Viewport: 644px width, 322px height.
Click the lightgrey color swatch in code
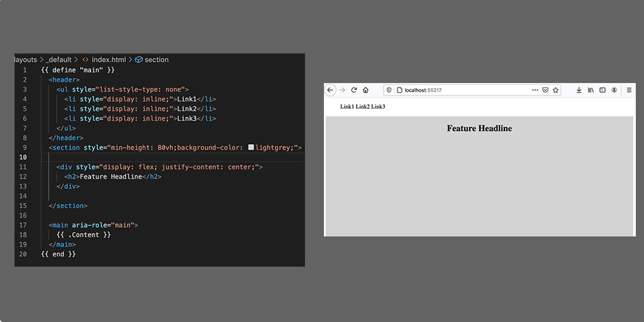point(251,147)
